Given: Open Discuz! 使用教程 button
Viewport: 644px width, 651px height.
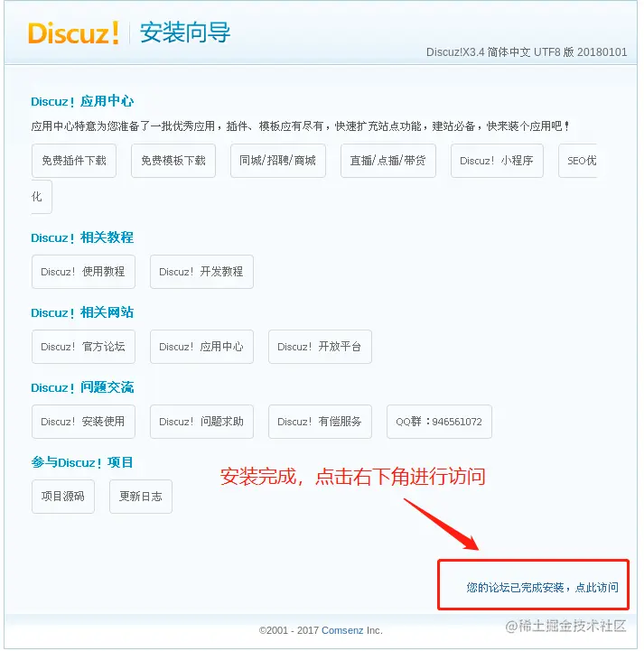Looking at the screenshot, I should [x=83, y=272].
